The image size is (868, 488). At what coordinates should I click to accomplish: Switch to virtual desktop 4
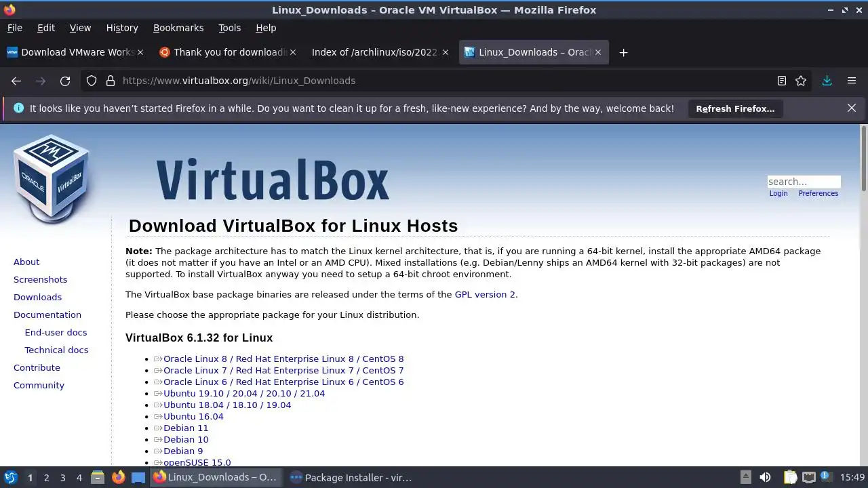[x=79, y=478]
